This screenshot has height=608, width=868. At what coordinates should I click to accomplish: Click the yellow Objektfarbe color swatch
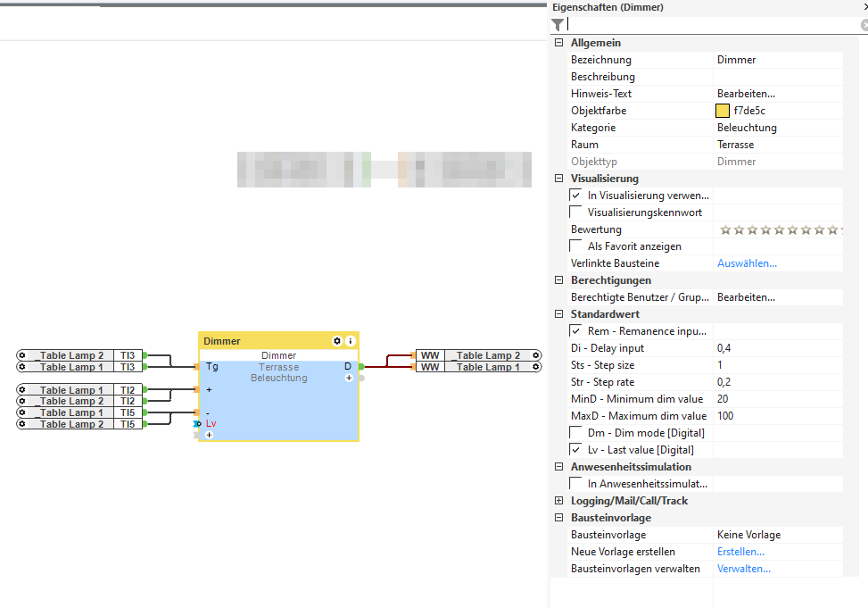pyautogui.click(x=723, y=111)
